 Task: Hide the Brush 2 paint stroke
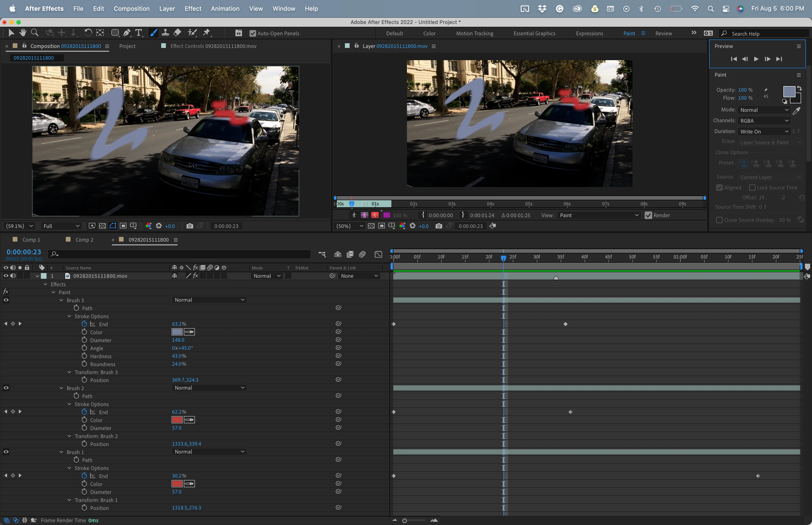click(6, 388)
